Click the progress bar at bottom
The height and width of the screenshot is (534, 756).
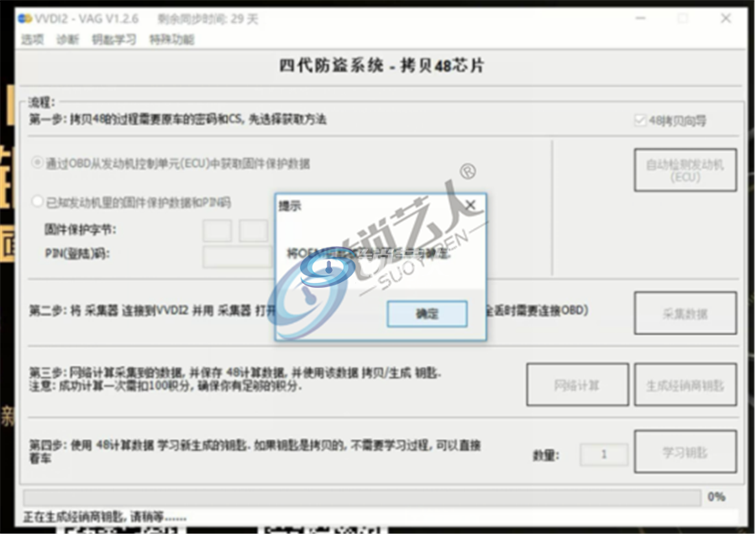click(x=362, y=497)
